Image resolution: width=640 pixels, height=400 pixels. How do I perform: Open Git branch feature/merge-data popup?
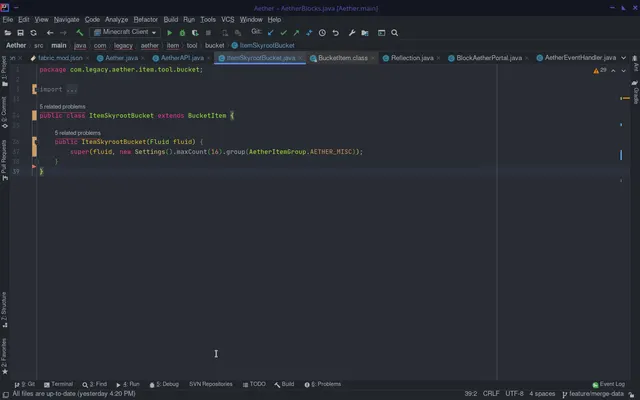click(593, 393)
